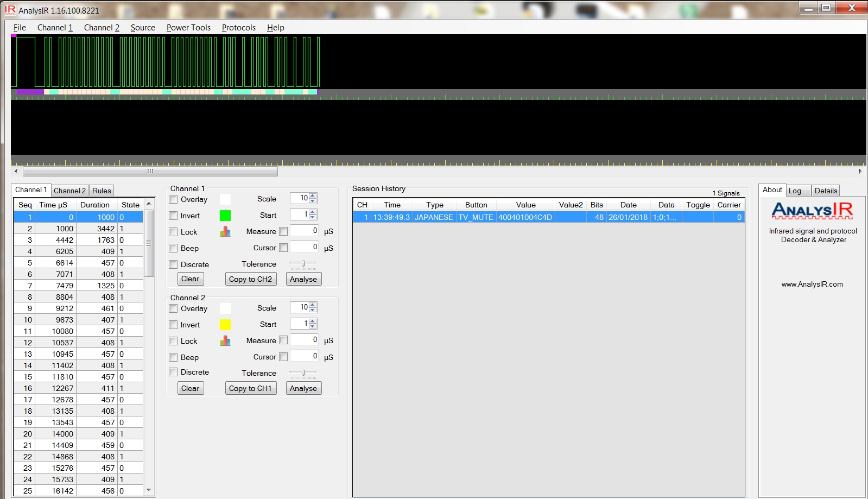Adjust the Channel 1 Tolerance slider
The width and height of the screenshot is (868, 499).
[303, 264]
